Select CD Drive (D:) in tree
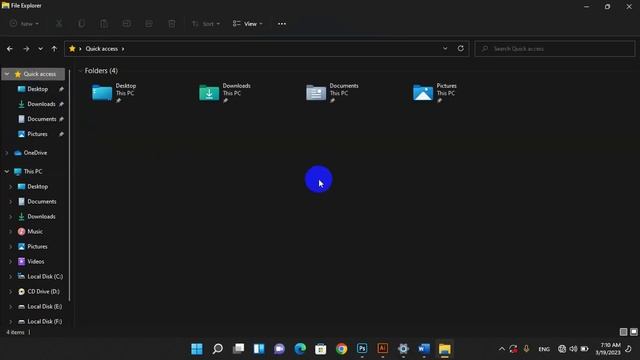Viewport: 640px width, 360px height. click(x=43, y=291)
